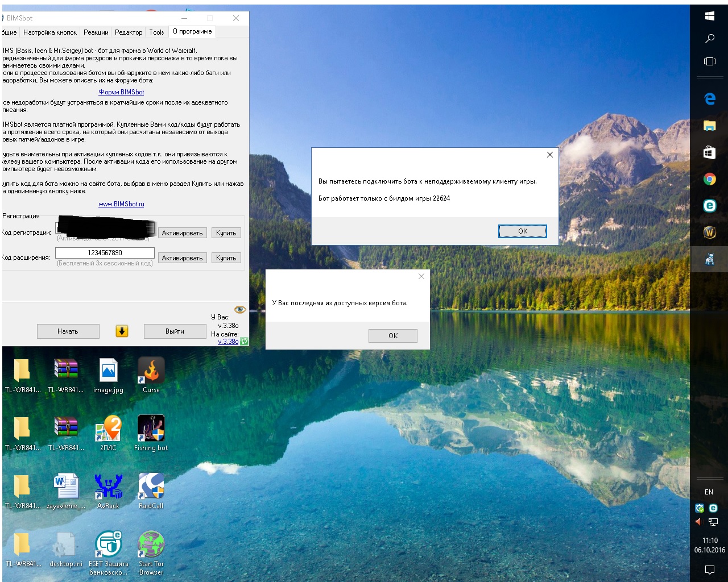The image size is (728, 582).
Task: Open the Curse desktop shortcut
Action: [151, 371]
